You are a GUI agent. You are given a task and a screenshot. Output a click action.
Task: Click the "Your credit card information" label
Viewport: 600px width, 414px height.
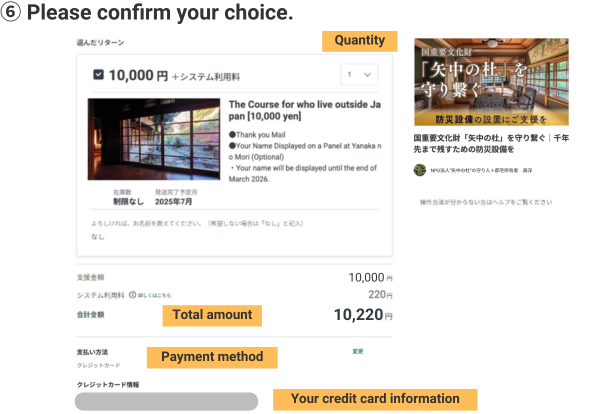[x=375, y=399]
